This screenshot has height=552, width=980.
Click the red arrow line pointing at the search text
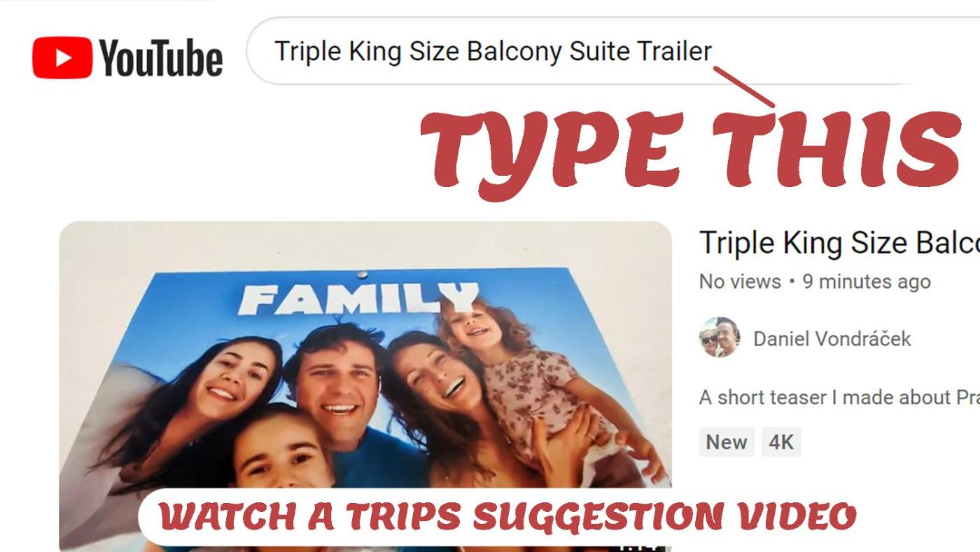click(x=744, y=87)
